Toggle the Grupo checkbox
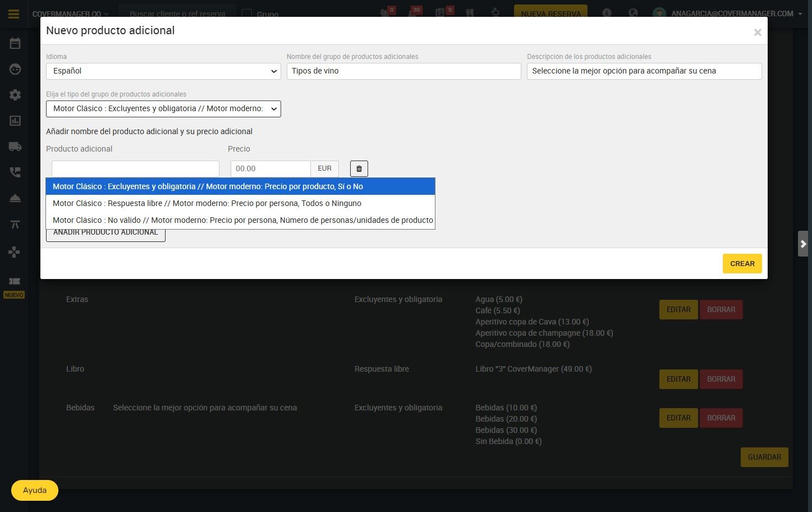This screenshot has height=512, width=812. tap(247, 14)
